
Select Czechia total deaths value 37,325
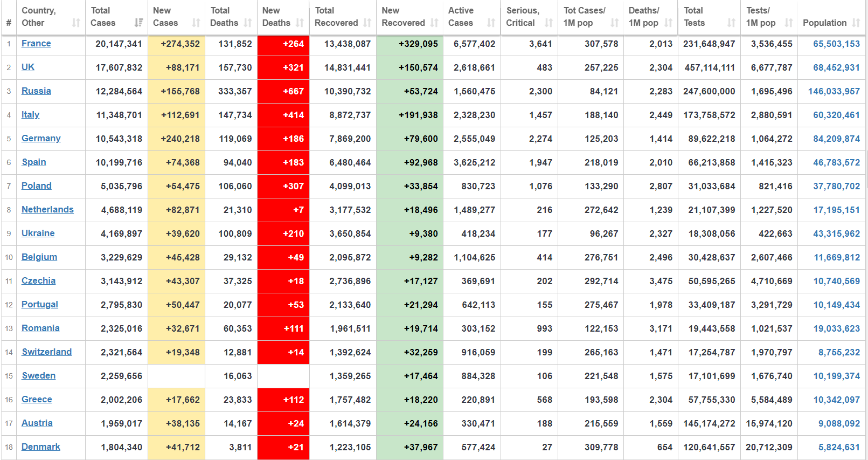238,281
